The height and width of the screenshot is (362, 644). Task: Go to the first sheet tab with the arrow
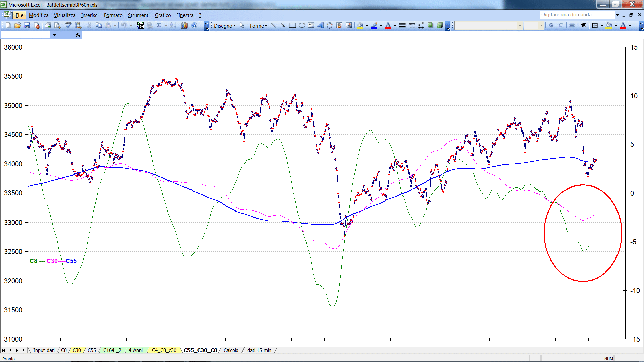[4, 350]
